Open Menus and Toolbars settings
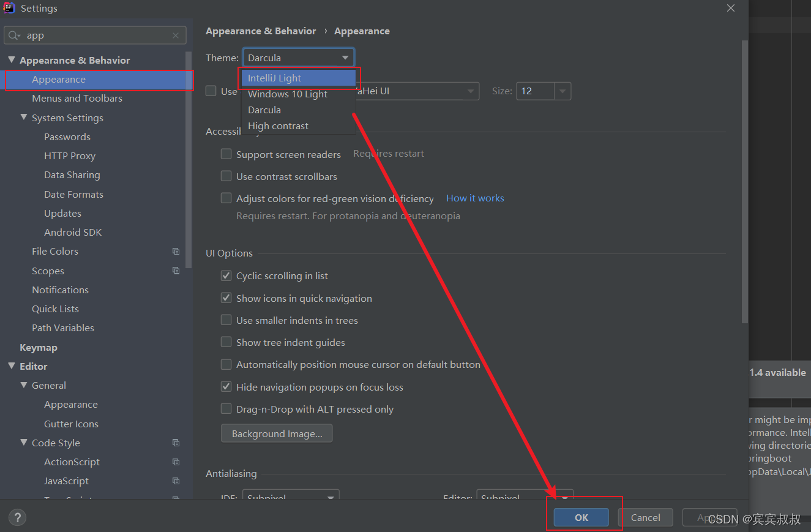Screen dimensions: 811x532 coord(77,98)
